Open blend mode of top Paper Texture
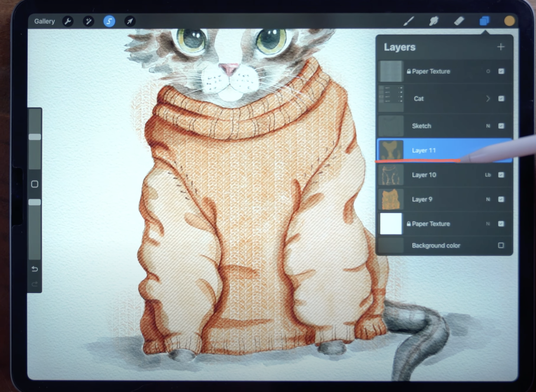This screenshot has width=536, height=392. point(488,71)
